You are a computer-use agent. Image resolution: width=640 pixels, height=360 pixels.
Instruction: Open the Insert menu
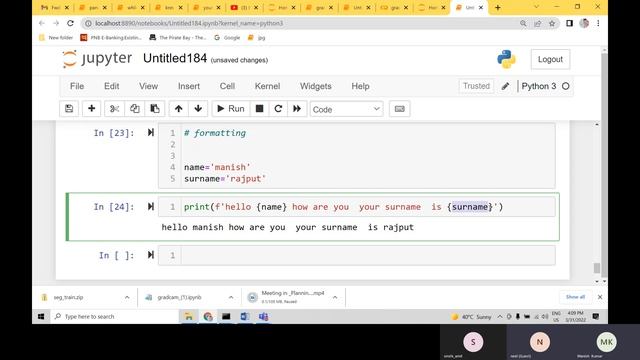pos(189,86)
